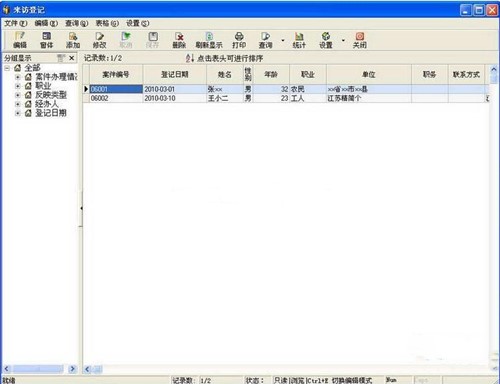Click the 刷新显示 refresh icon
This screenshot has height=384, width=500.
click(x=209, y=40)
